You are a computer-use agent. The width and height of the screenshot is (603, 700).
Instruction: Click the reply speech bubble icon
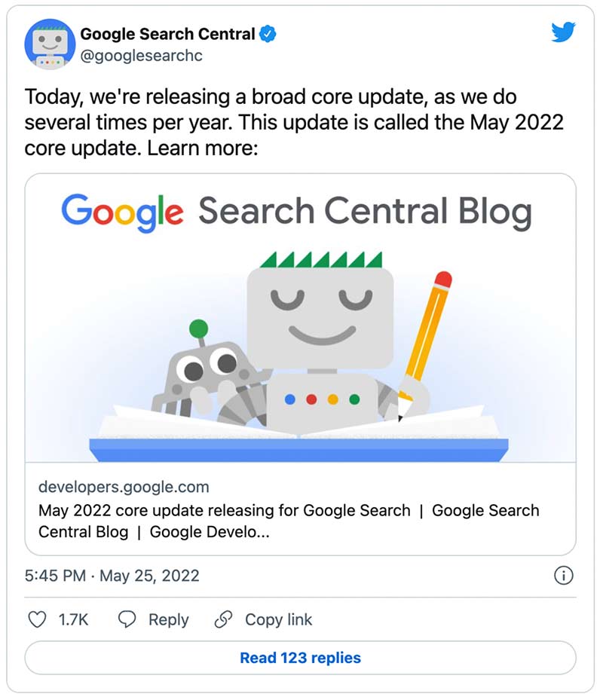(x=127, y=619)
